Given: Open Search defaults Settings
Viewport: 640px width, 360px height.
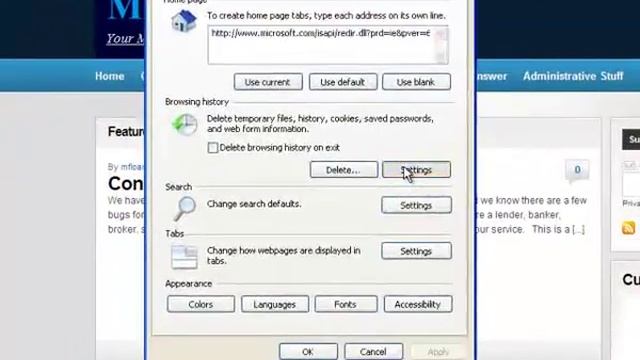Looking at the screenshot, I should tap(416, 205).
